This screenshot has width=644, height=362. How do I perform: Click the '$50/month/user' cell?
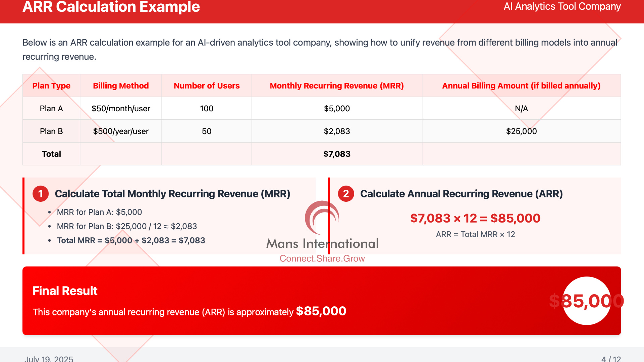[x=121, y=109]
